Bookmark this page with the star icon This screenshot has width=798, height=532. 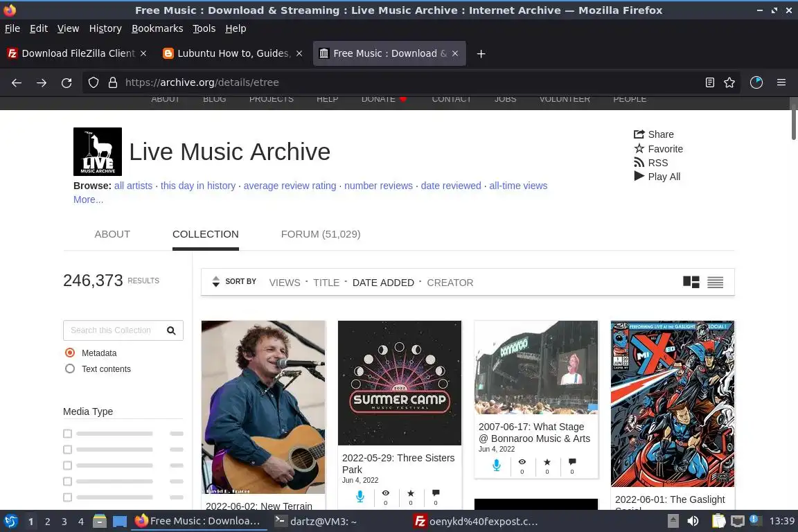pos(729,82)
